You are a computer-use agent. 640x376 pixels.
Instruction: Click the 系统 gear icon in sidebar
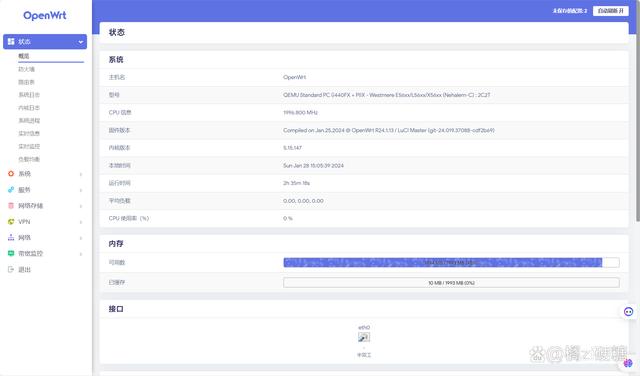[11, 174]
